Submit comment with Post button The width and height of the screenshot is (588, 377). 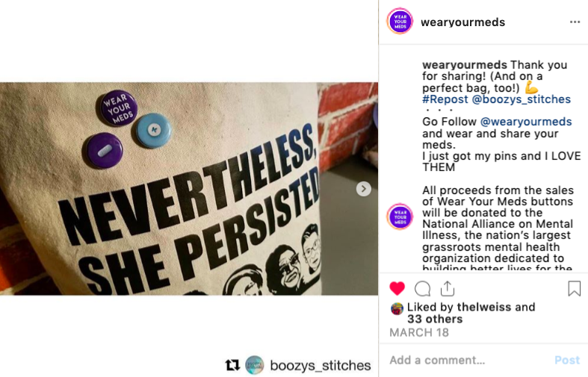(x=567, y=360)
